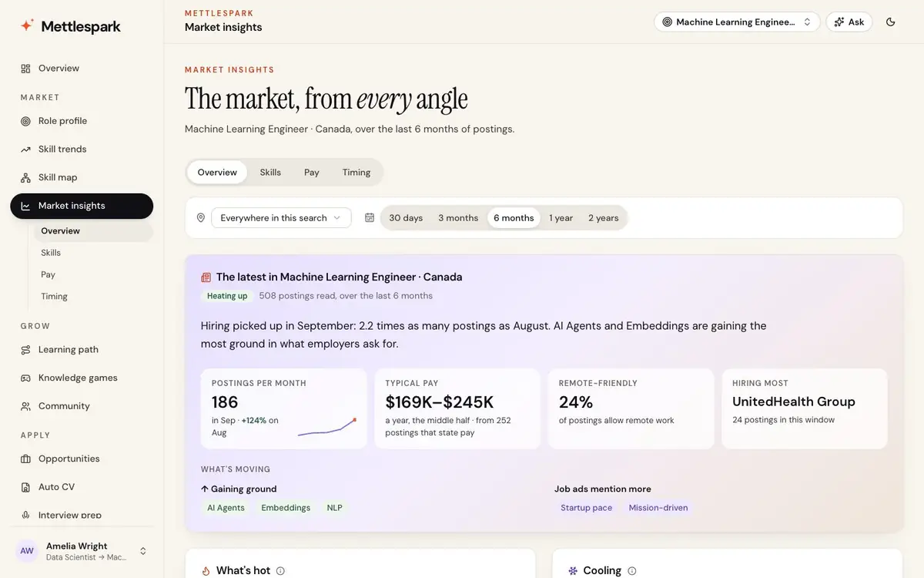Select the 2 years time range
The width and height of the screenshot is (924, 578).
click(x=604, y=218)
